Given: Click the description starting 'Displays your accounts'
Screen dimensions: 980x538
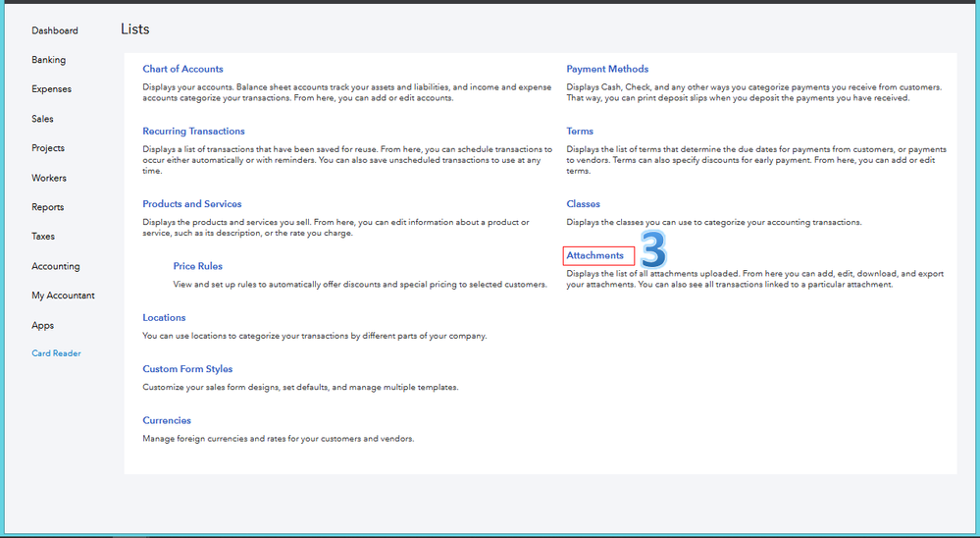Looking at the screenshot, I should click(x=347, y=92).
